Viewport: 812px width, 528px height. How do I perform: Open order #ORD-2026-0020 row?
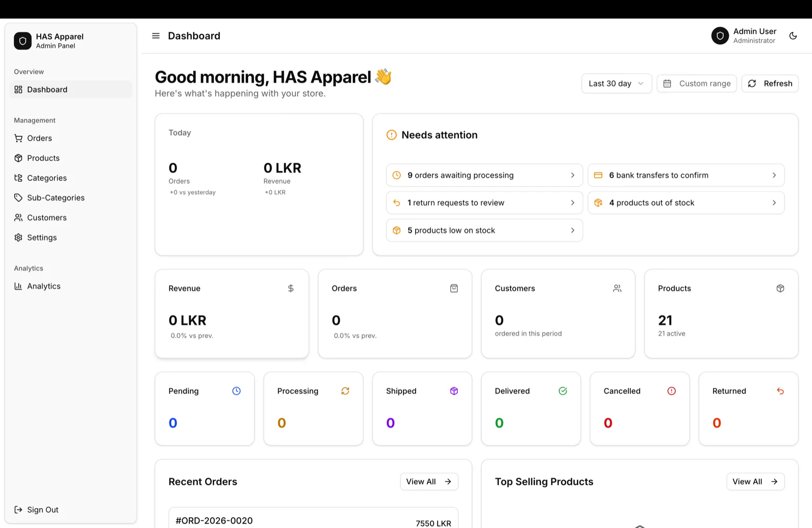tap(314, 518)
